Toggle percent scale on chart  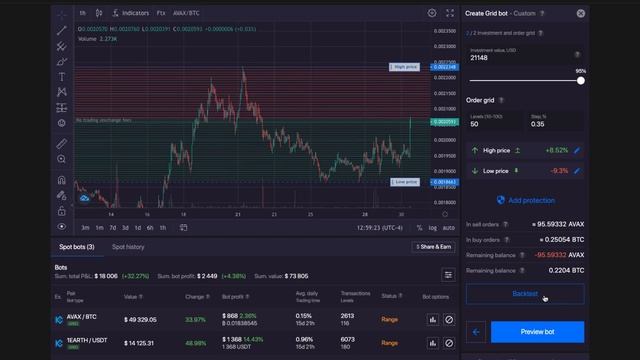419,228
